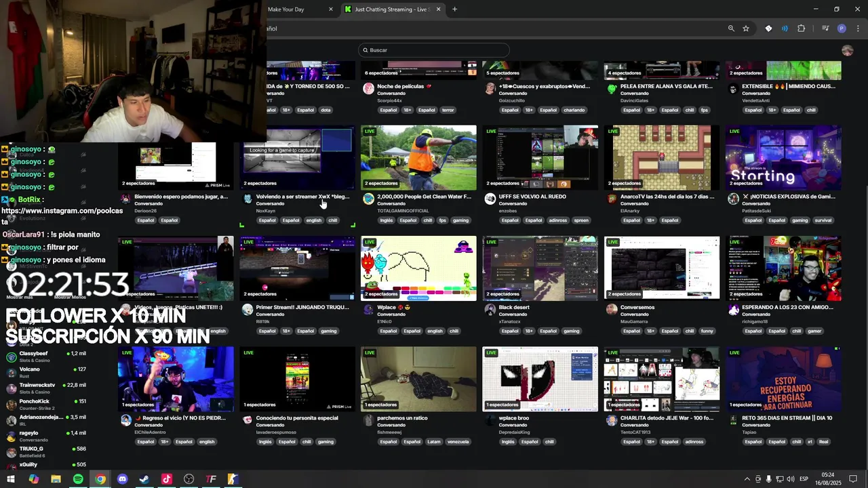The height and width of the screenshot is (488, 868).
Task: Go to ElChileAdentro channel name
Action: [x=151, y=432]
